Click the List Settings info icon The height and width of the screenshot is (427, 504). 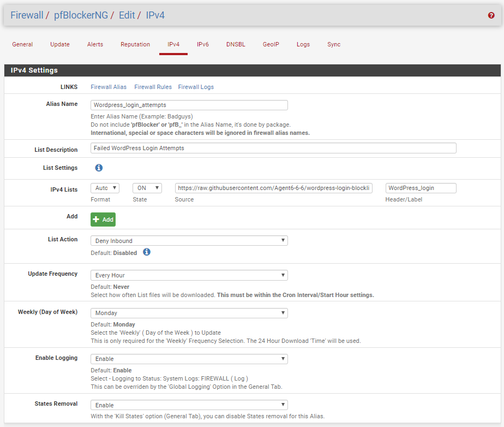(99, 168)
